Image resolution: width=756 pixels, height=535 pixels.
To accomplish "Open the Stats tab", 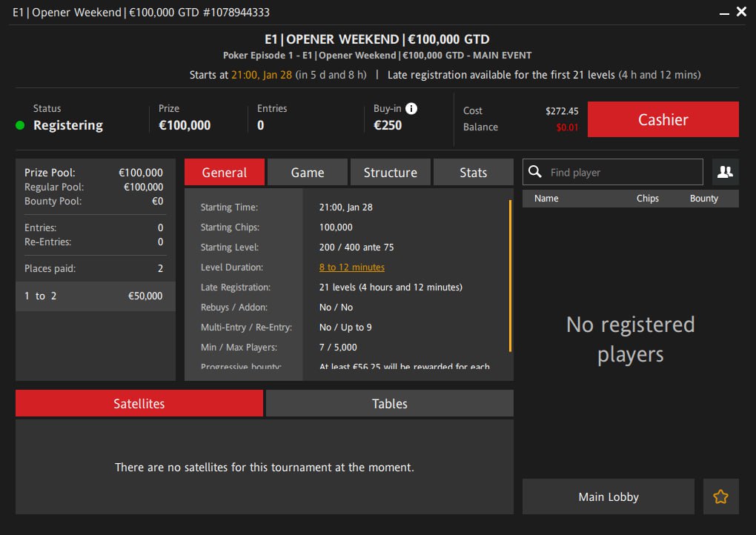I will [x=473, y=172].
